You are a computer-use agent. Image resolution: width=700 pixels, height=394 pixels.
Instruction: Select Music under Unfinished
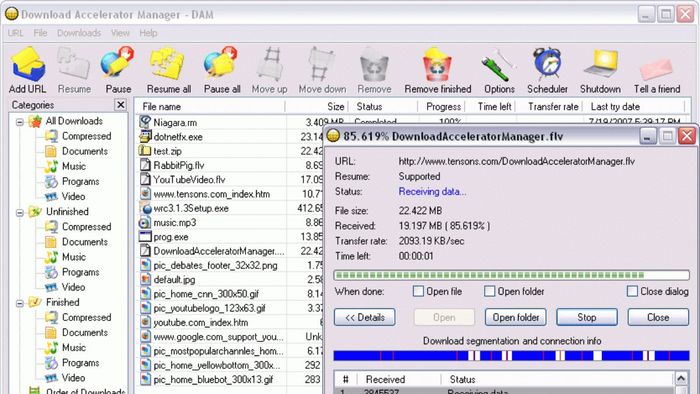tap(74, 257)
